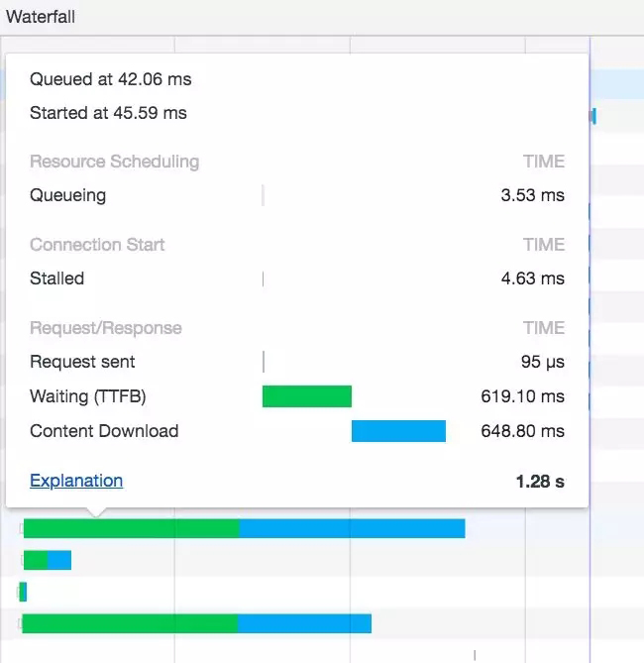The width and height of the screenshot is (644, 663).
Task: Click the 'Started at 45.59 ms' text
Action: coord(108,113)
